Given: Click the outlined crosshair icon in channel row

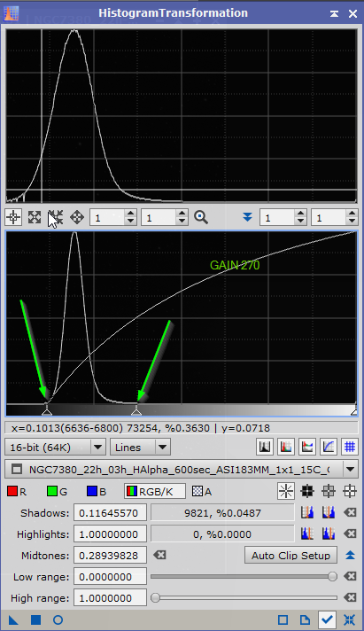Looking at the screenshot, I should click(x=350, y=491).
